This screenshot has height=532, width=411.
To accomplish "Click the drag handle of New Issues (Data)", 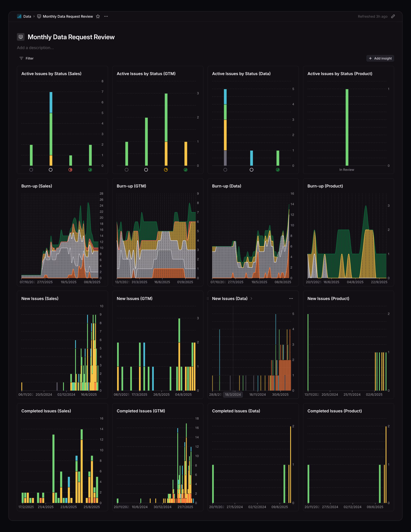I will [x=208, y=298].
